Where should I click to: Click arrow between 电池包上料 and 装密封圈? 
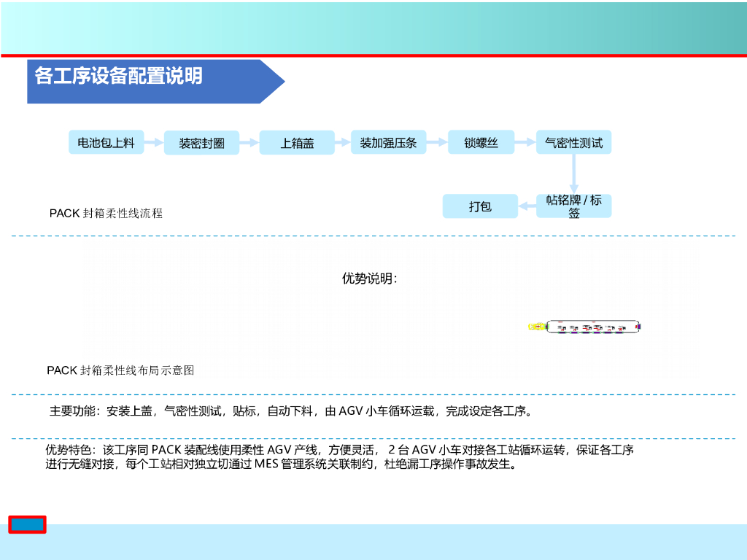tap(154, 143)
